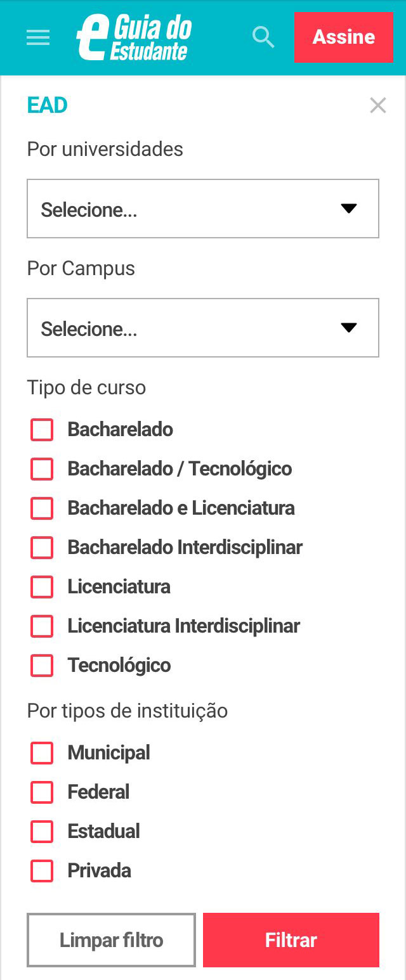Screen dimensions: 406x980
Task: Click the search magnifier icon
Action: tap(263, 37)
